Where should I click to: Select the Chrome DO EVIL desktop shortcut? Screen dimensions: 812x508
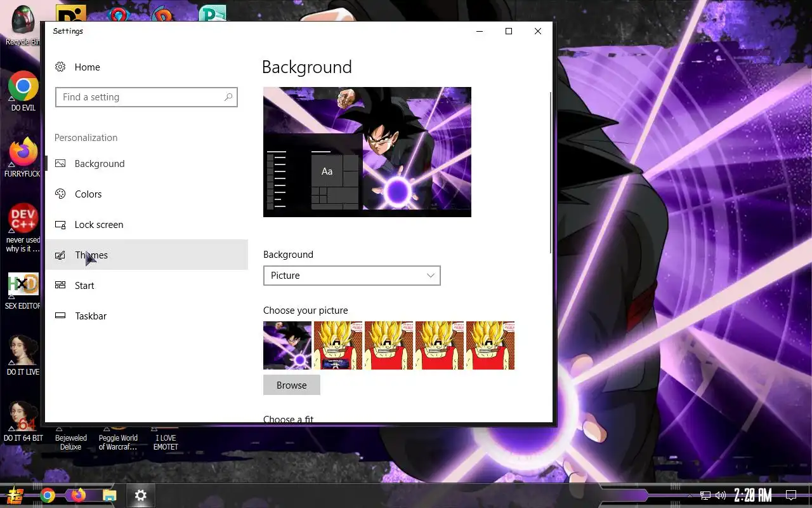click(23, 91)
